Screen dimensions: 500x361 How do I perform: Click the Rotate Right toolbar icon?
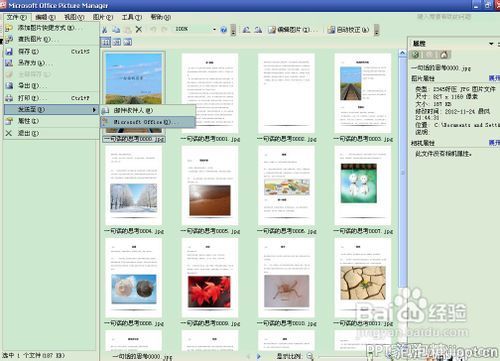pyautogui.click(x=258, y=30)
